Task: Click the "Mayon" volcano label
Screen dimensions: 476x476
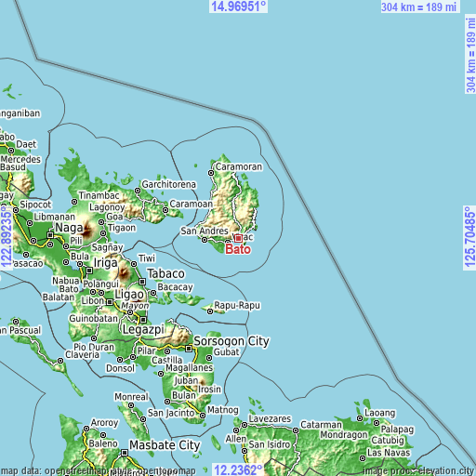Action: [x=135, y=306]
